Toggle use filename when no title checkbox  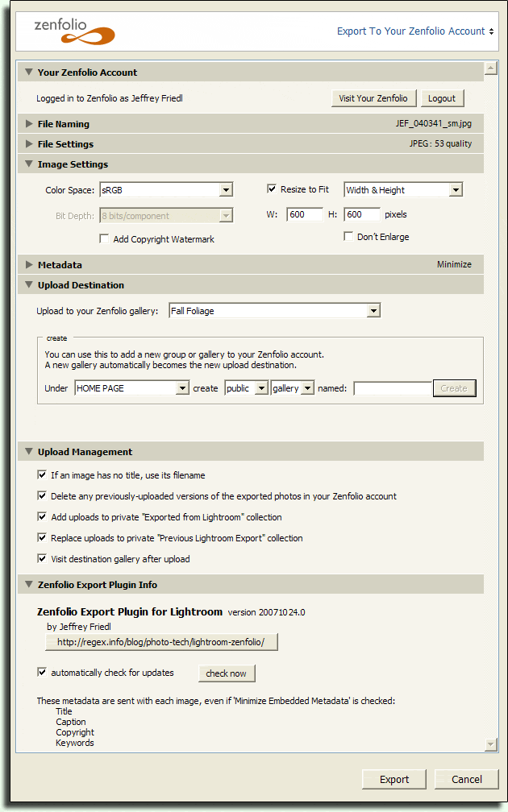click(x=42, y=474)
